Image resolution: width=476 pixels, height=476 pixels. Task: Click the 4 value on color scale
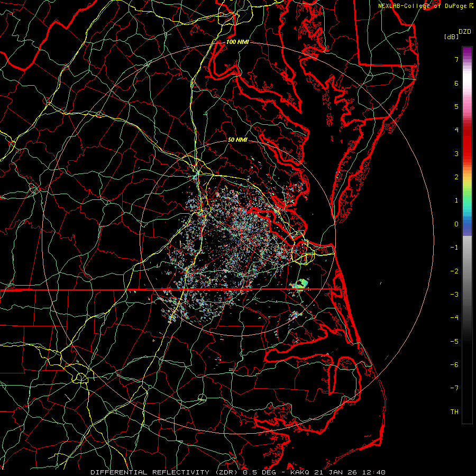[x=456, y=130]
